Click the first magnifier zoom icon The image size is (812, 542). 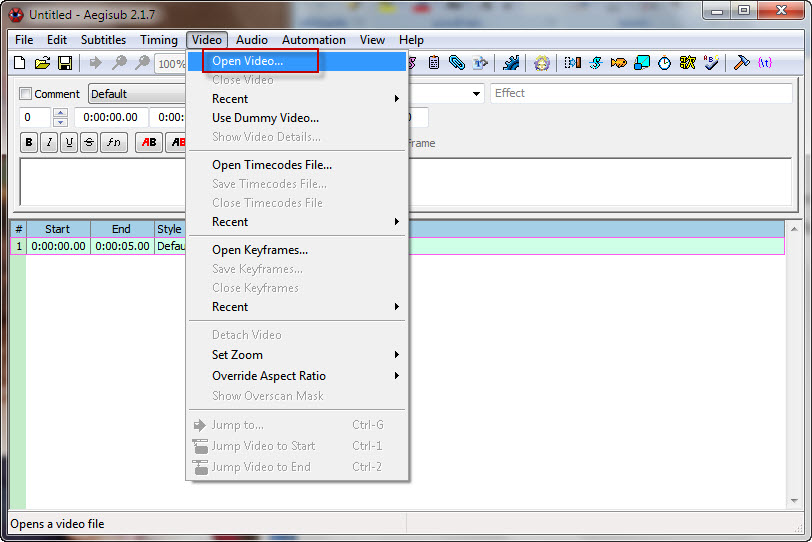tap(120, 63)
